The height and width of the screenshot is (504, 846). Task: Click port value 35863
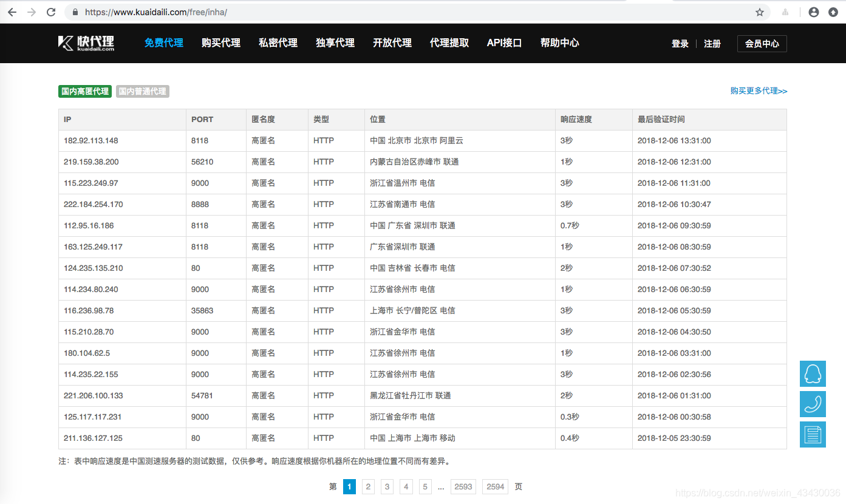click(202, 311)
